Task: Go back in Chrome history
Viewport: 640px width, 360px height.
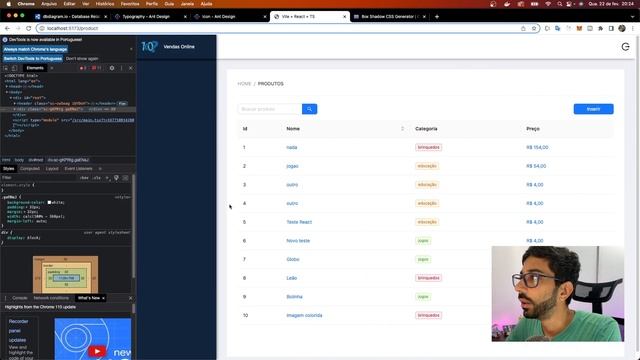Action: click(7, 28)
